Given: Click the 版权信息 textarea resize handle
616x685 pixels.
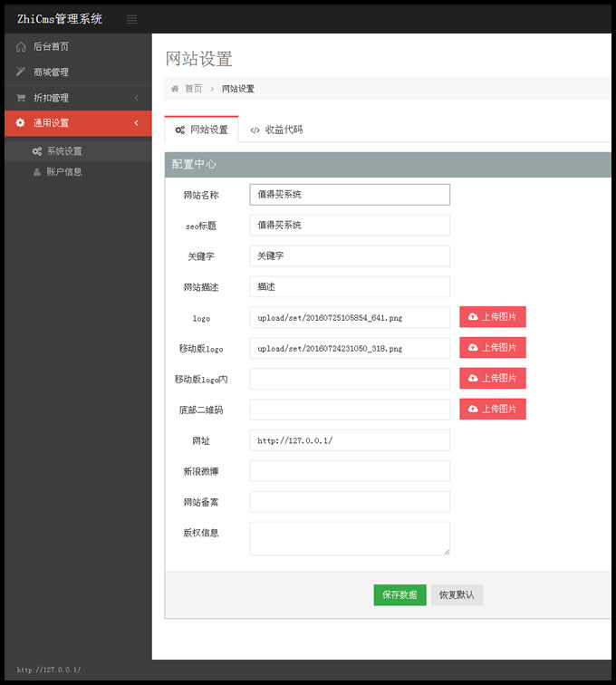Looking at the screenshot, I should pos(447,552).
